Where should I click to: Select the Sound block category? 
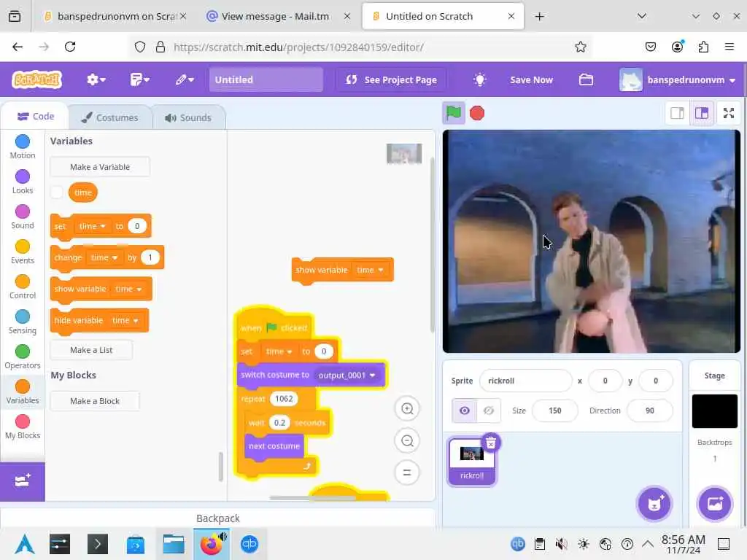click(23, 217)
